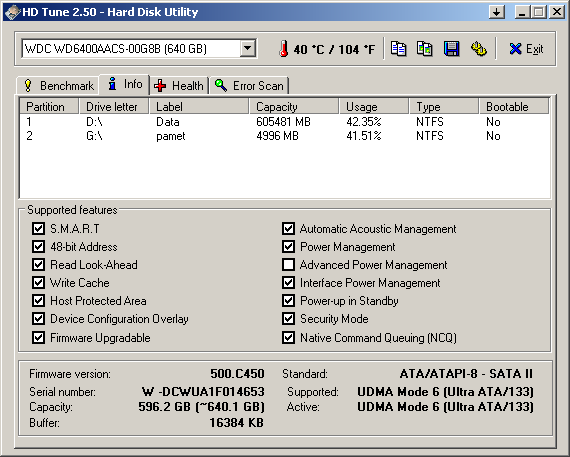
Task: Switch to the Error Scan tab
Action: tap(249, 86)
